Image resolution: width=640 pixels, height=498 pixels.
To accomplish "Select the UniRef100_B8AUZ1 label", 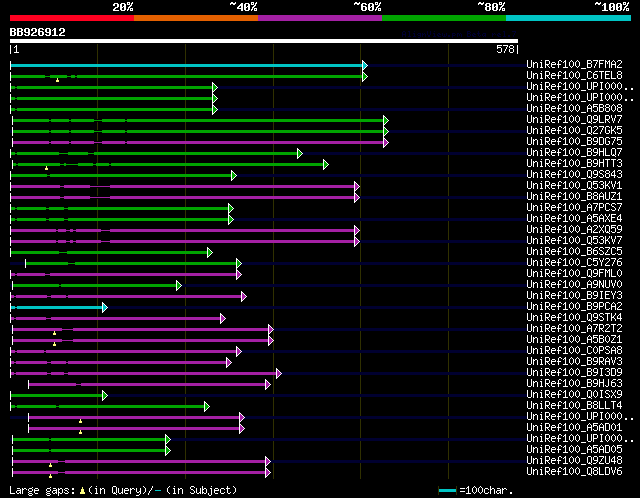I will [574, 197].
